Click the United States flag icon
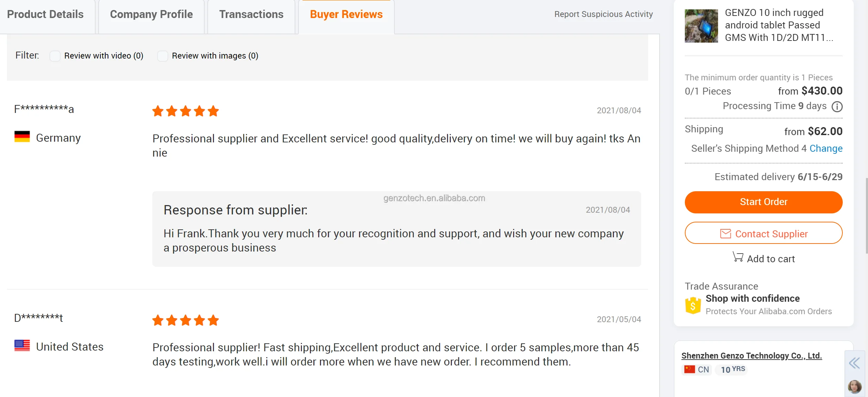 (x=22, y=345)
